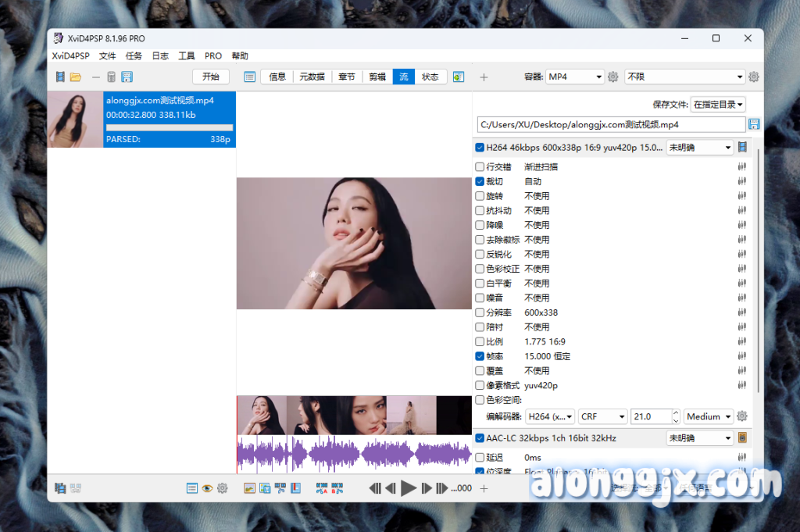Open the MP4 container dropdown
The width and height of the screenshot is (800, 532).
click(575, 77)
